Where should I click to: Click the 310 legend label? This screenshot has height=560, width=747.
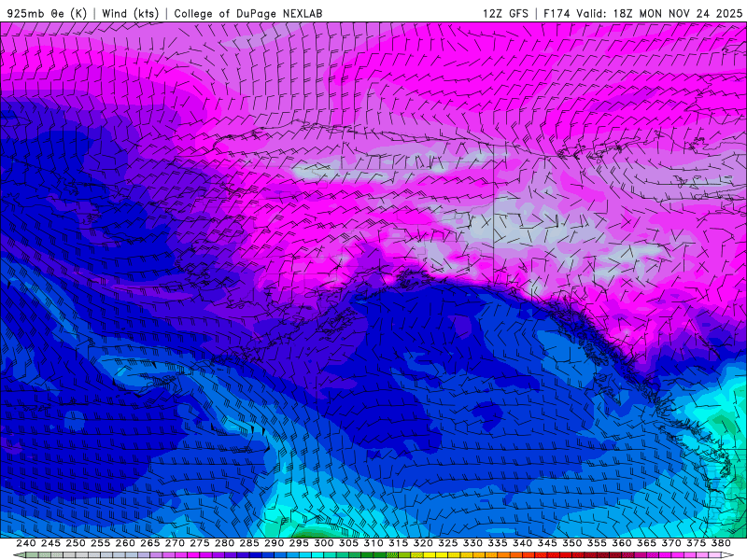(373, 543)
